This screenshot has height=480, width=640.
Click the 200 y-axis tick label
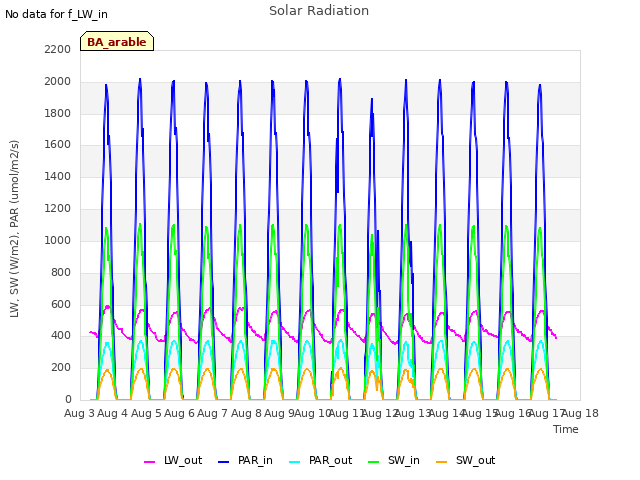[61, 367]
